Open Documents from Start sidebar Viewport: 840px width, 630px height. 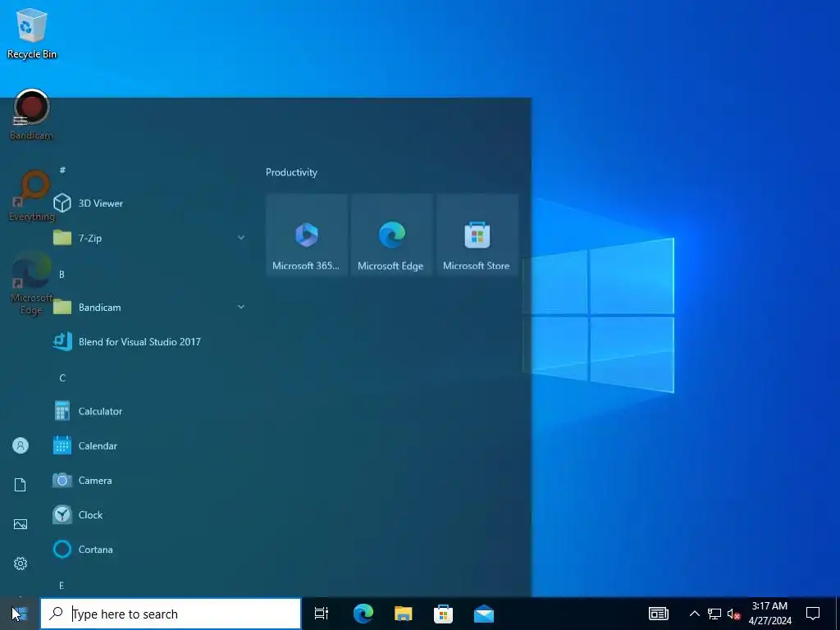tap(21, 485)
